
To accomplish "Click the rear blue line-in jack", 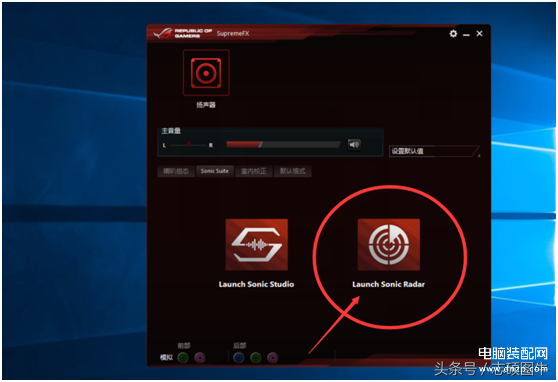I will coord(238,357).
